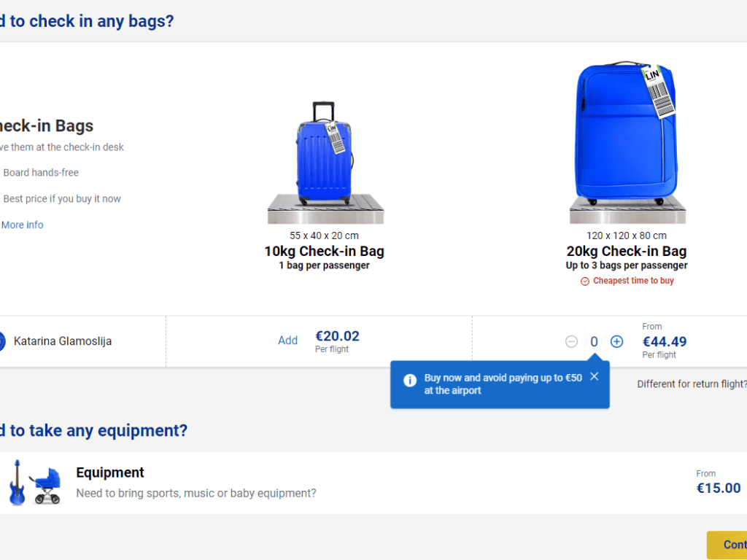
Task: Click Different for return flight option
Action: click(x=691, y=384)
